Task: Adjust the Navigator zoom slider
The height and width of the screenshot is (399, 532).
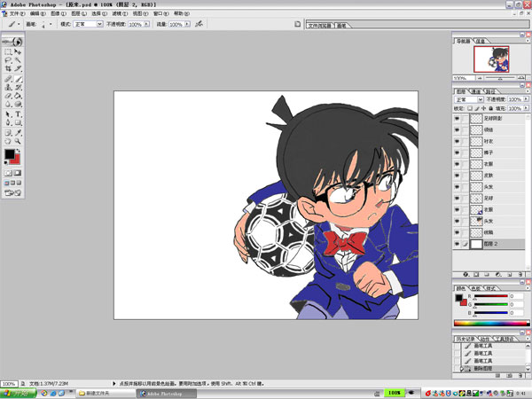Action: coord(500,78)
